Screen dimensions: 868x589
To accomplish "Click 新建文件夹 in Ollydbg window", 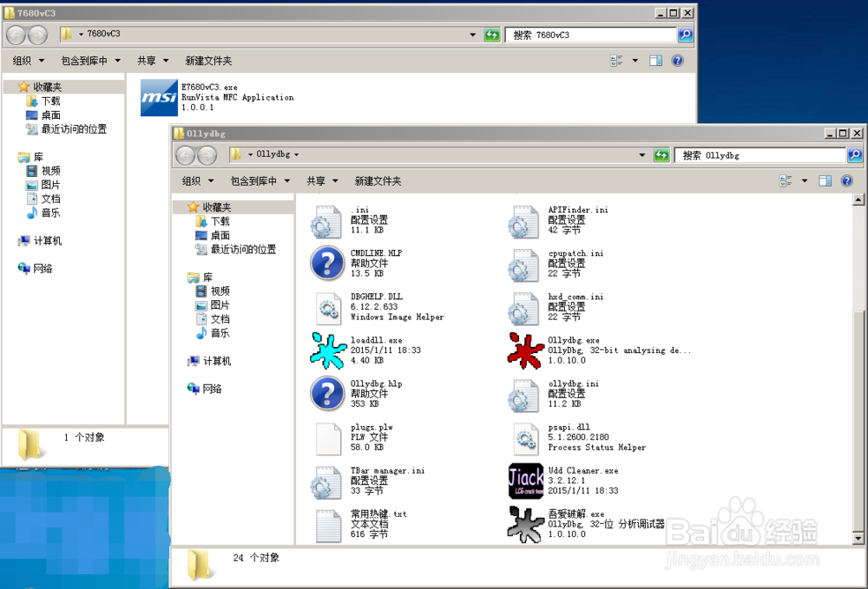I will 378,180.
